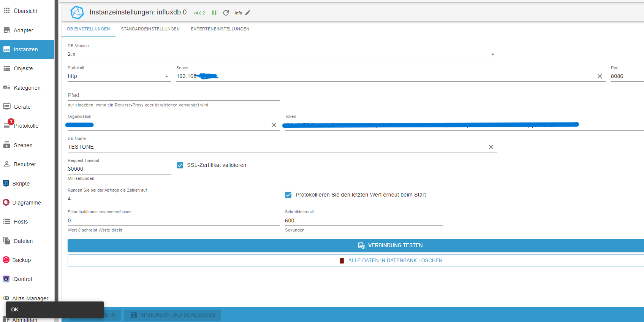The height and width of the screenshot is (322, 644).
Task: Clear the DB Name field
Action: [x=491, y=147]
